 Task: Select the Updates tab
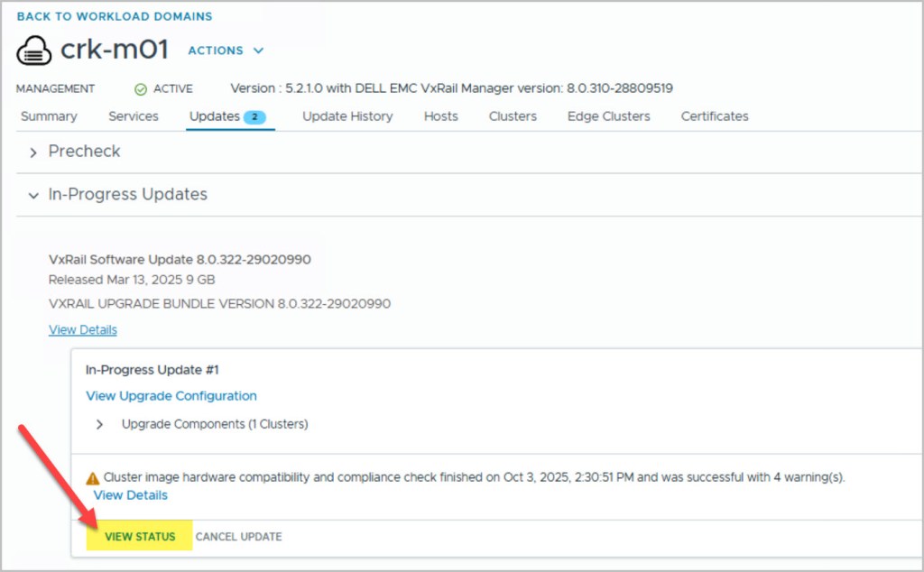215,116
